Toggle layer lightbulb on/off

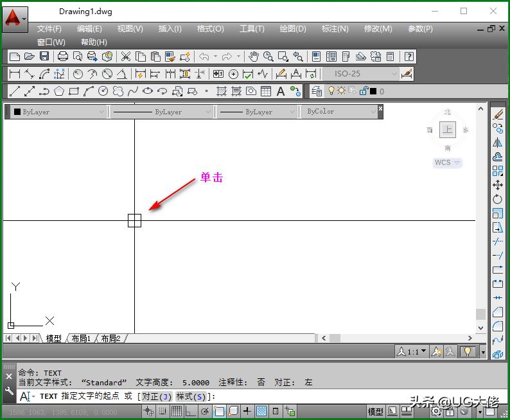(x=331, y=91)
